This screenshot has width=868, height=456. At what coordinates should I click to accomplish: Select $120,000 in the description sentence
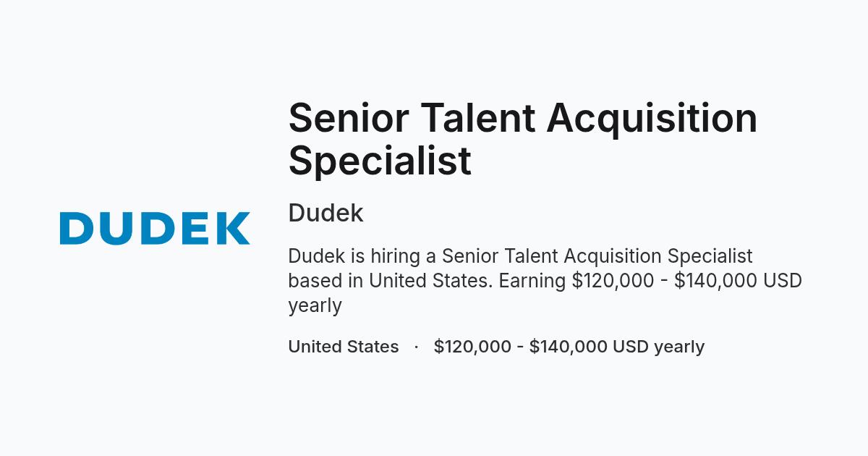613,281
